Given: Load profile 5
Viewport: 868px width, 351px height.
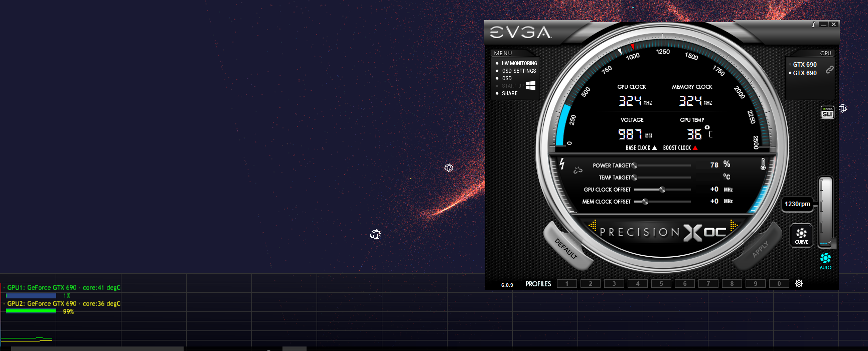Looking at the screenshot, I should [x=661, y=284].
